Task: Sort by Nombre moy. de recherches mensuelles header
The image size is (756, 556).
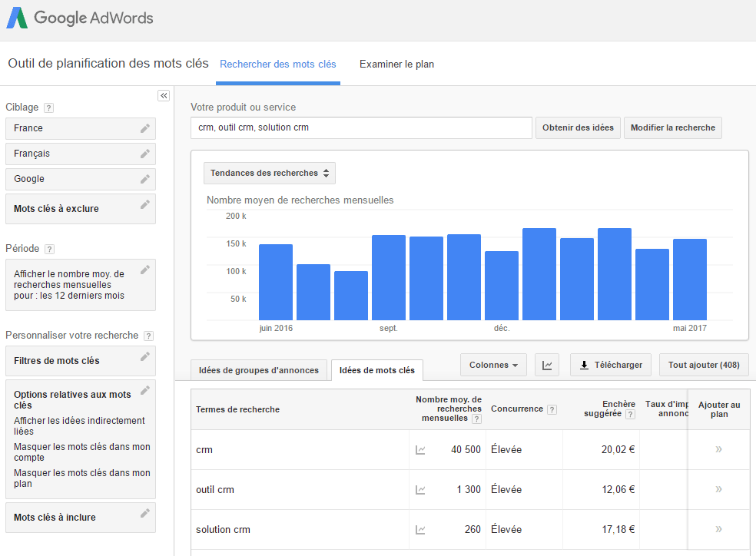Action: click(x=449, y=409)
